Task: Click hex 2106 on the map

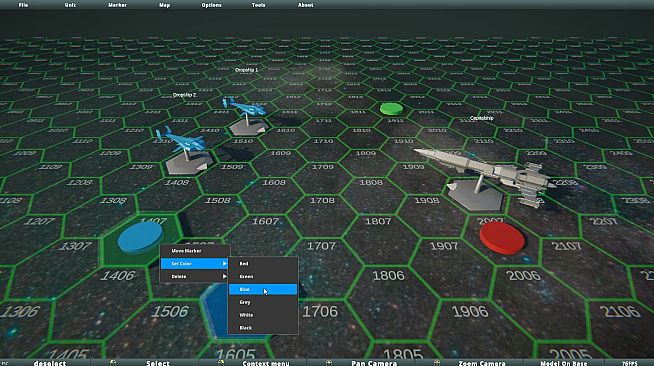Action: [x=620, y=311]
